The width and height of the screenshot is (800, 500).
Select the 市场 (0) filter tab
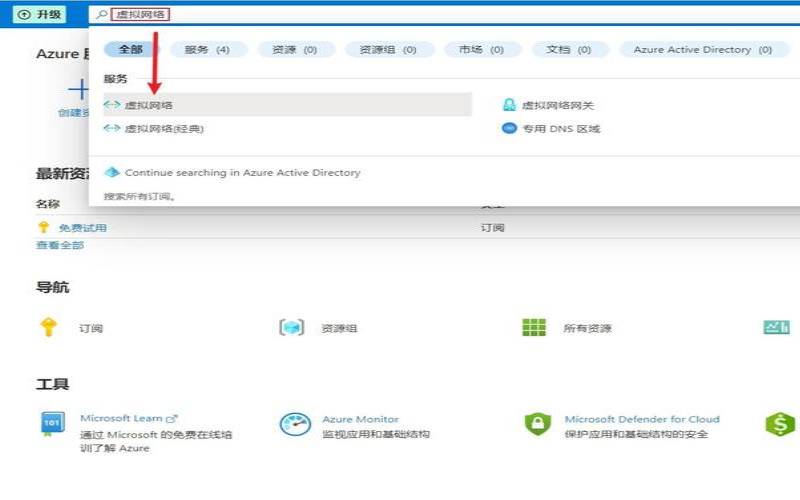(481, 49)
